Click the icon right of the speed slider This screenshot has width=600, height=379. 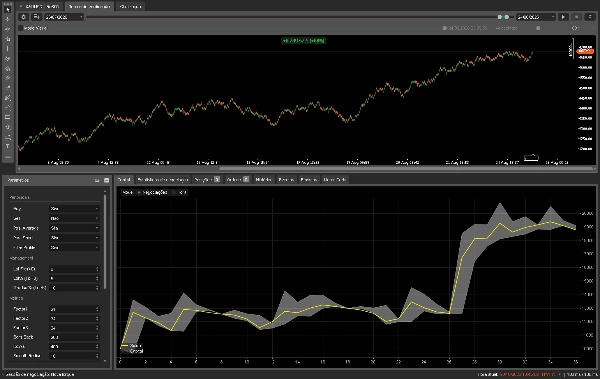(575, 28)
